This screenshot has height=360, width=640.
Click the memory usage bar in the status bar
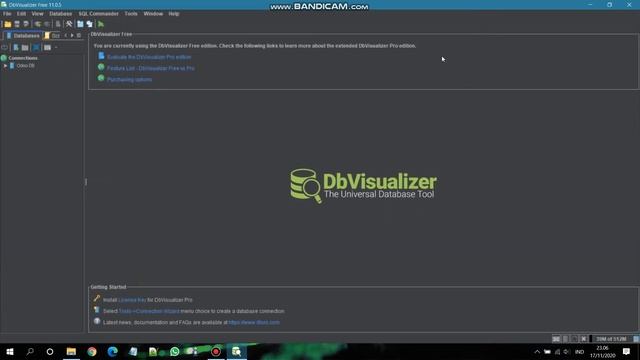coord(611,339)
